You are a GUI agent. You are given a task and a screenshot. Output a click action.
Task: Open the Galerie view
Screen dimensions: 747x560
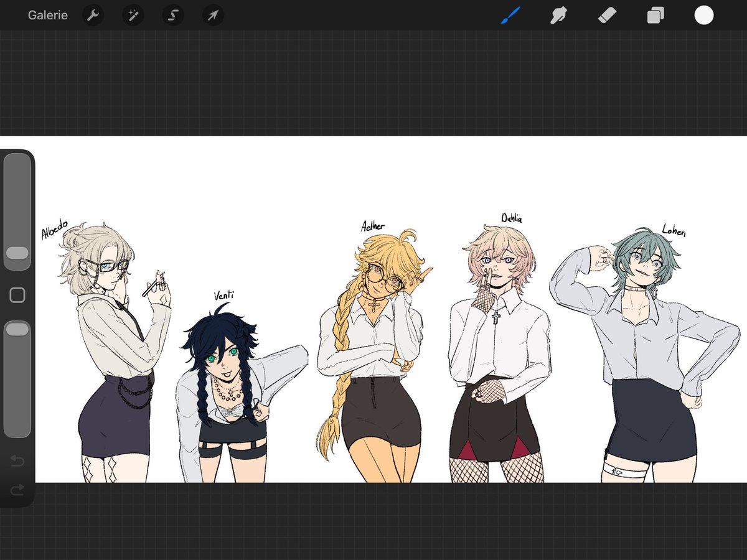click(48, 15)
